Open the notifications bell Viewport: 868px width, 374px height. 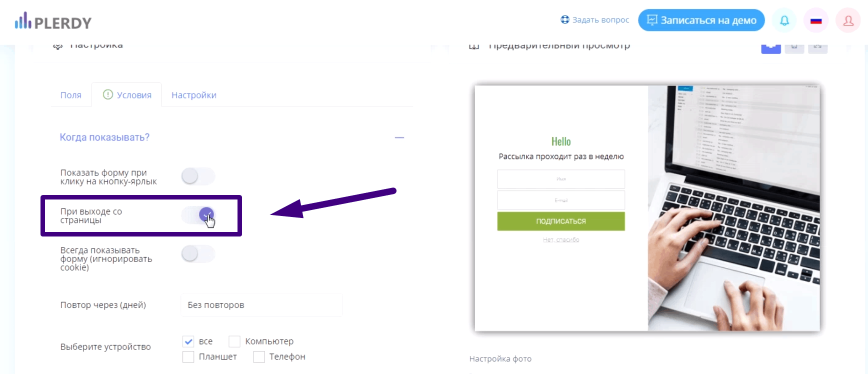[x=784, y=20]
